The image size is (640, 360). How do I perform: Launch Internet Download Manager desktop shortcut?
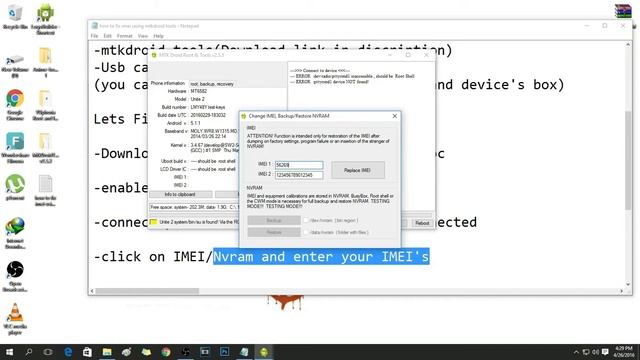15,233
